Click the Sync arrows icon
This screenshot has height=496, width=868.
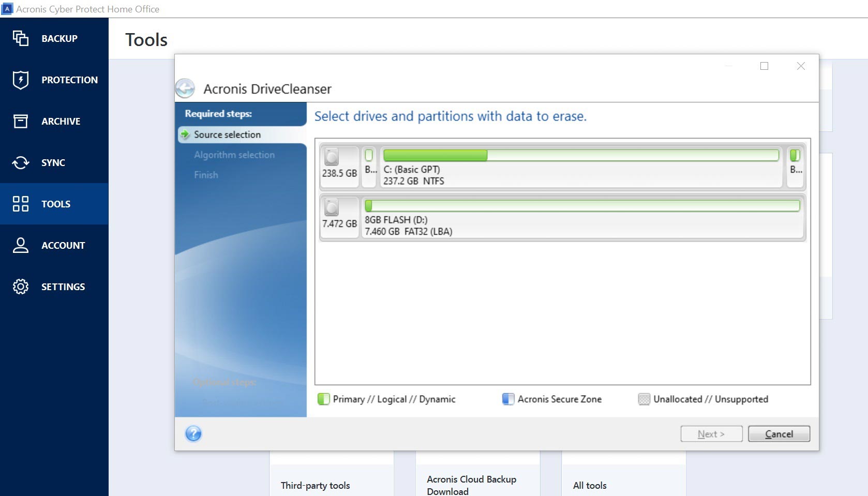click(21, 162)
